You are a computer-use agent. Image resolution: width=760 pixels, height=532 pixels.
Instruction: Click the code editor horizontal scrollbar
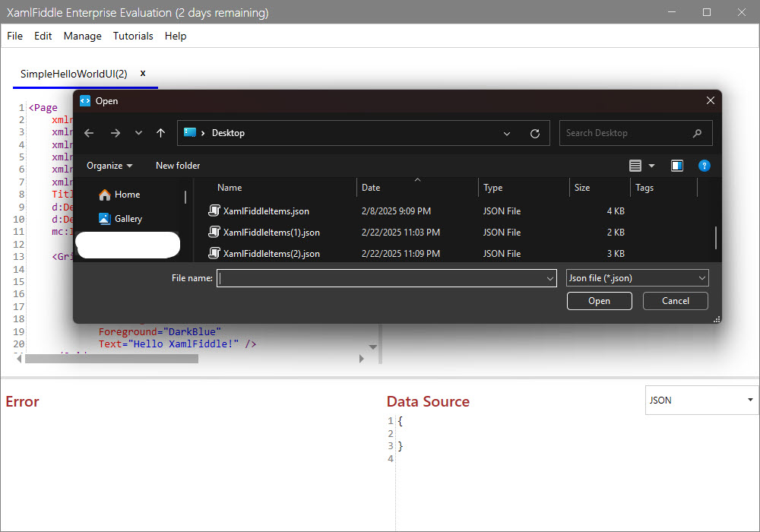pyautogui.click(x=112, y=359)
